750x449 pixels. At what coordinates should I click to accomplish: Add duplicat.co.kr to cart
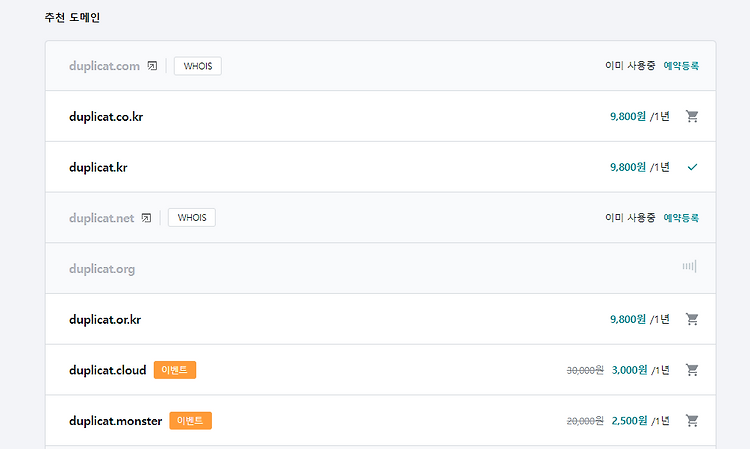click(x=692, y=116)
